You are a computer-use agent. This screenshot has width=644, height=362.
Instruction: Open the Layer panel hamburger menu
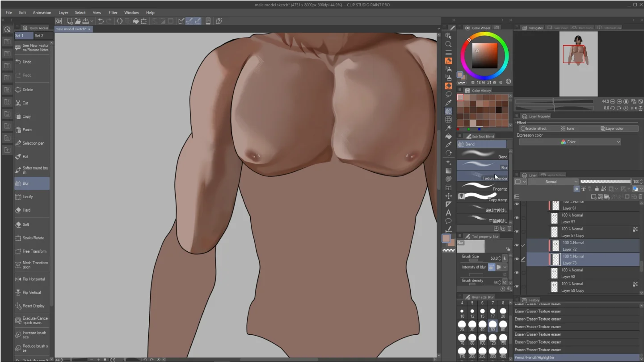coord(517,175)
